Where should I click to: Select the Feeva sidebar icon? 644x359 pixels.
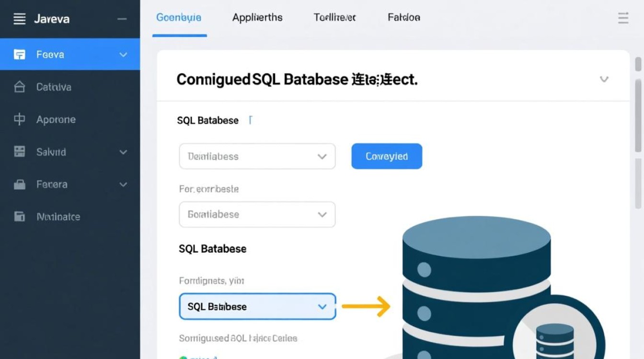coord(19,54)
